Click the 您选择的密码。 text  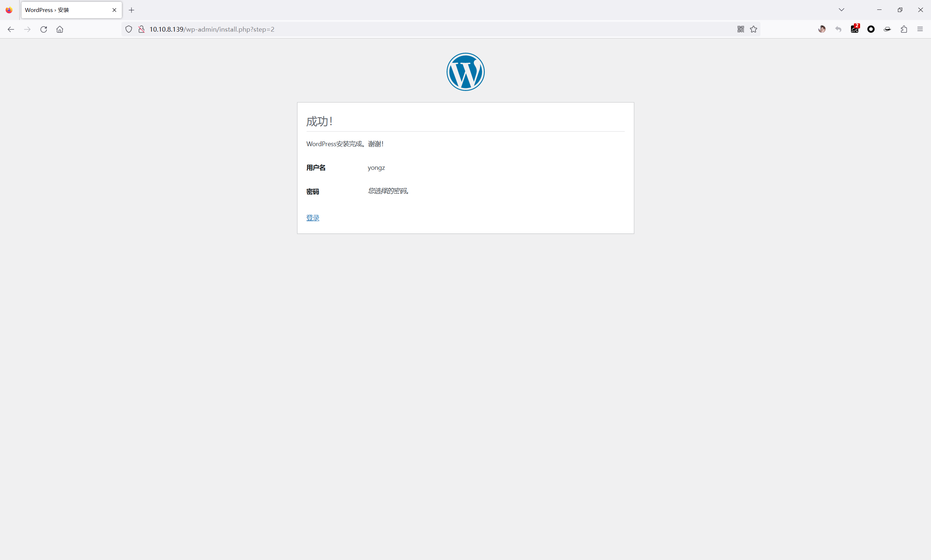point(389,191)
